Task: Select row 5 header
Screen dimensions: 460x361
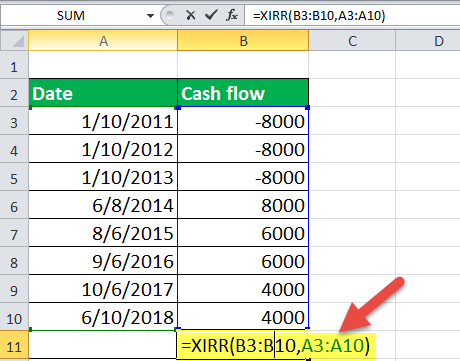Action: (14, 177)
